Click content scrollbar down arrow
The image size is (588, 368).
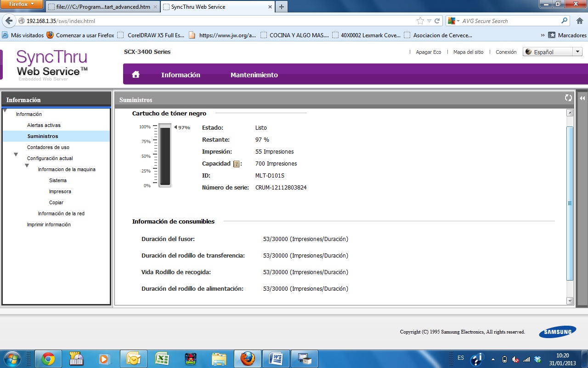(x=570, y=301)
